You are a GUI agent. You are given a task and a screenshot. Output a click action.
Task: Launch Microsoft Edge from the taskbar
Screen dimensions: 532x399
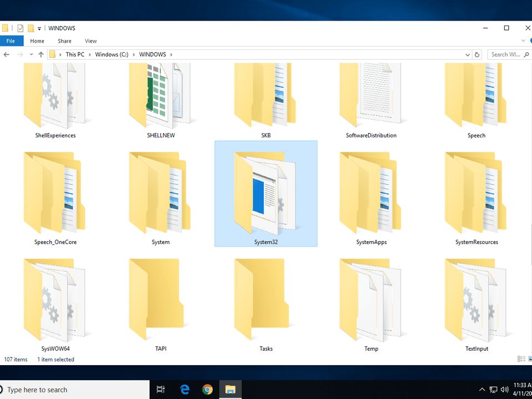185,389
